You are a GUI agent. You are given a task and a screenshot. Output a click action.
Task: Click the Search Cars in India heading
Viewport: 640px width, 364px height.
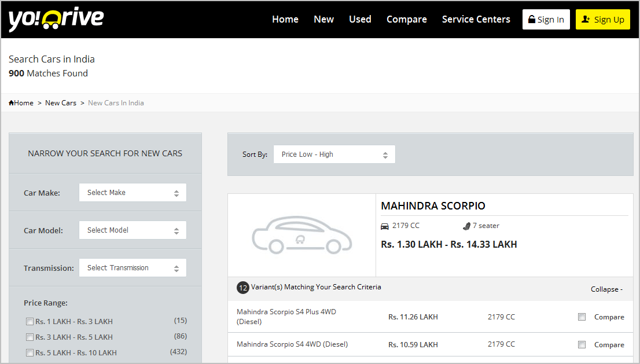click(52, 59)
